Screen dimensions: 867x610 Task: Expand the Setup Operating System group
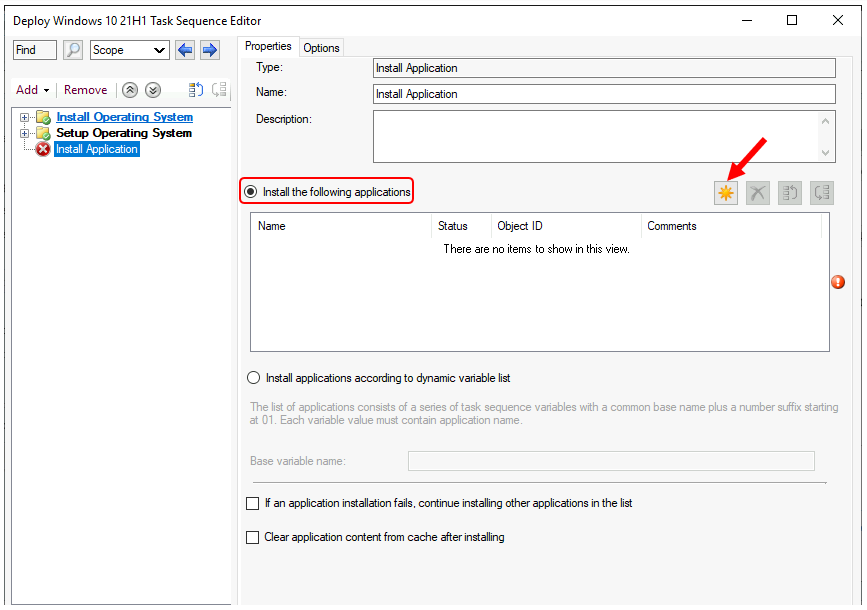pos(24,133)
